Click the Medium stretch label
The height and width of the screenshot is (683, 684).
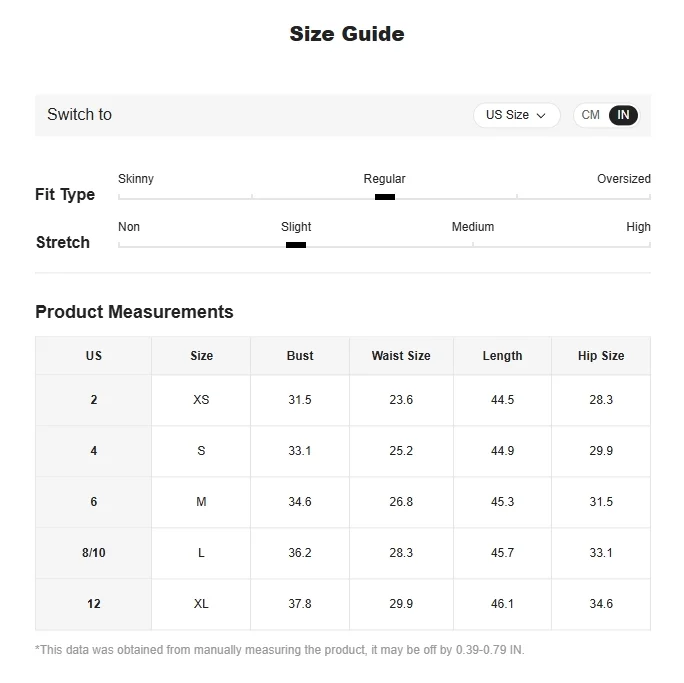point(473,227)
